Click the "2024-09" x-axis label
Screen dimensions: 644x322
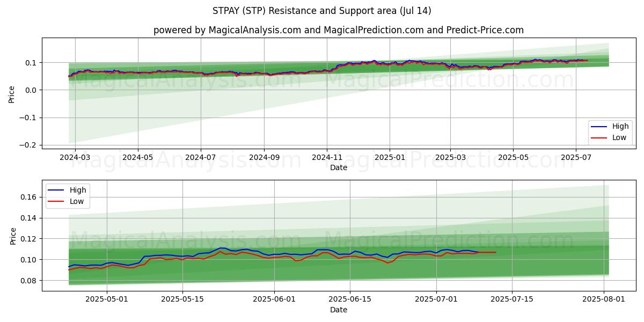(x=264, y=158)
